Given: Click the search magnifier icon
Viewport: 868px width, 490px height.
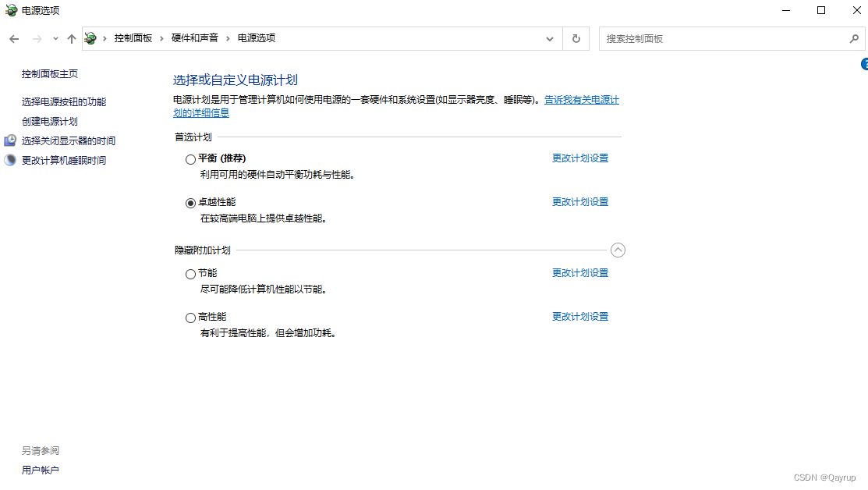Looking at the screenshot, I should point(854,39).
